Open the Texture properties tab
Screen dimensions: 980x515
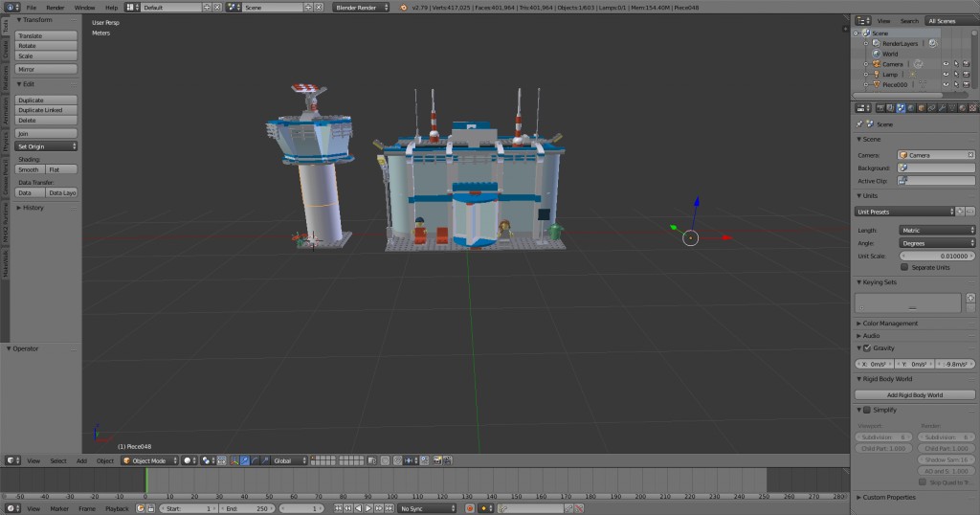point(972,108)
